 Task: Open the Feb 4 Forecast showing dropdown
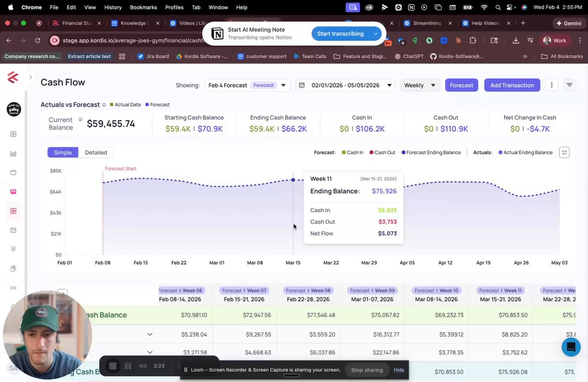pyautogui.click(x=247, y=85)
